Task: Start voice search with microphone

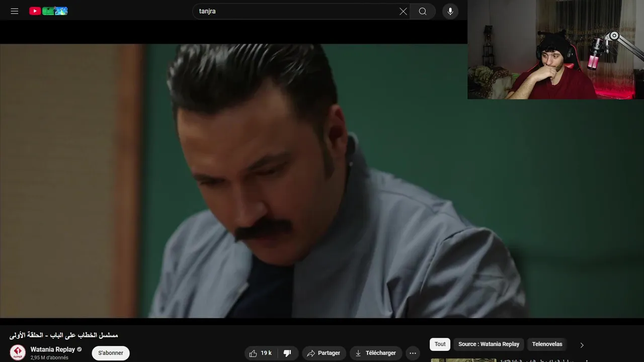Action: (450, 11)
